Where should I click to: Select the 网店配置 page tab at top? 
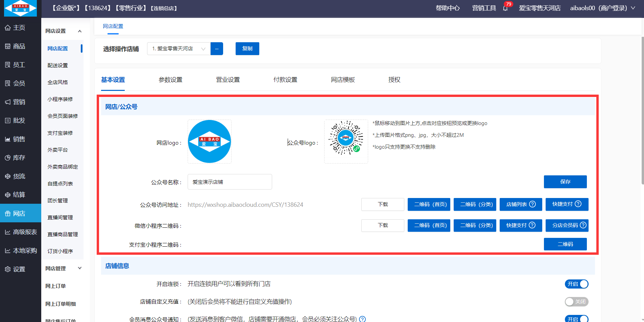pos(113,26)
